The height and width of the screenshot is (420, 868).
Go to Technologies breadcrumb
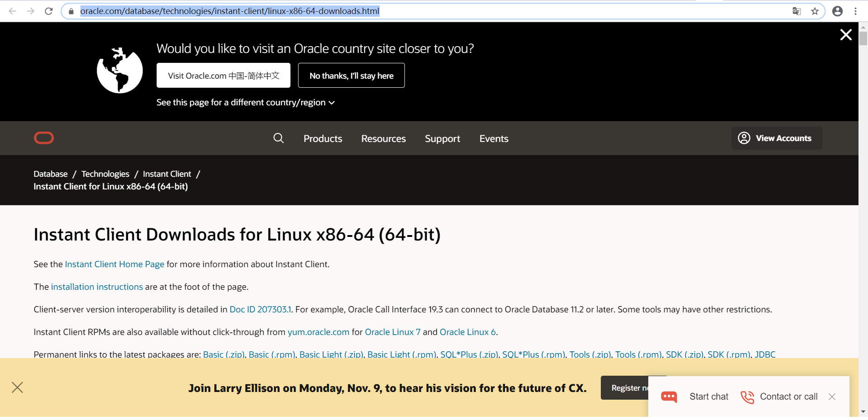coord(105,174)
